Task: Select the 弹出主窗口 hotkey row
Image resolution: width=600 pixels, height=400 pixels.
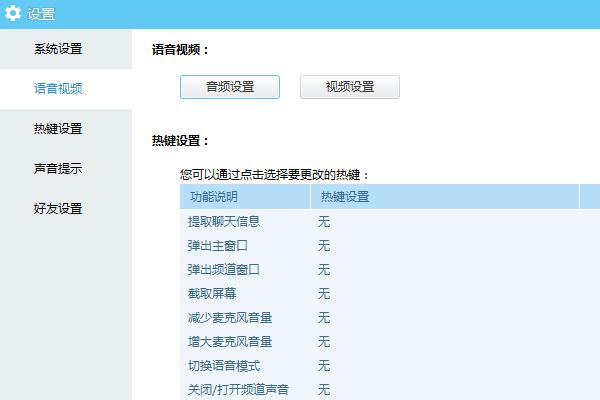Action: pos(390,245)
